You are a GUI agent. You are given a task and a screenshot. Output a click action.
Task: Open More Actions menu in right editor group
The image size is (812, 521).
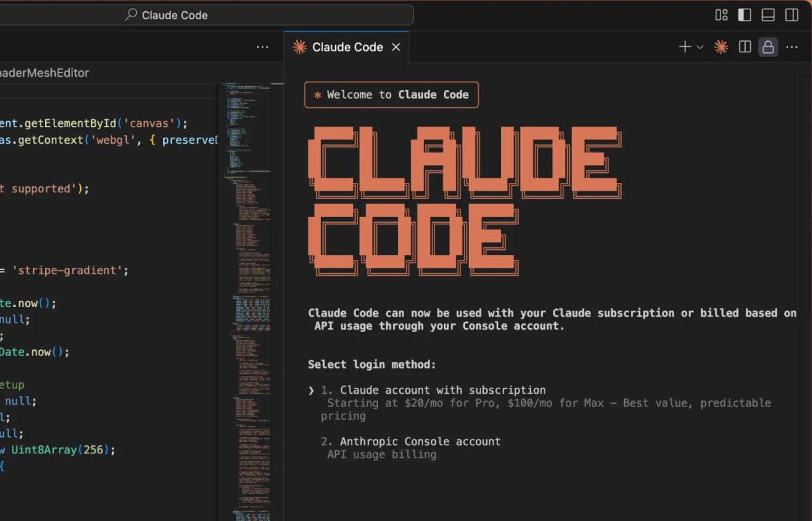pyautogui.click(x=792, y=47)
